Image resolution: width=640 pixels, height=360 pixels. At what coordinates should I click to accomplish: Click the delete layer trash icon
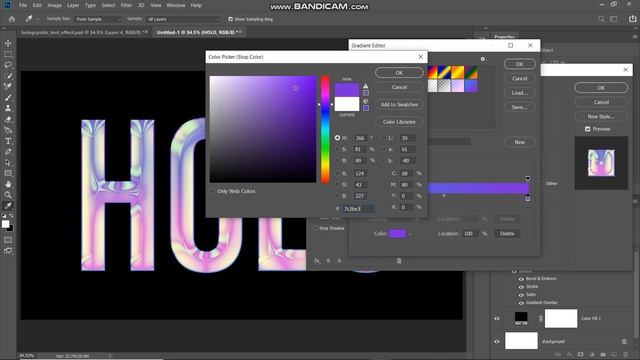(626, 354)
